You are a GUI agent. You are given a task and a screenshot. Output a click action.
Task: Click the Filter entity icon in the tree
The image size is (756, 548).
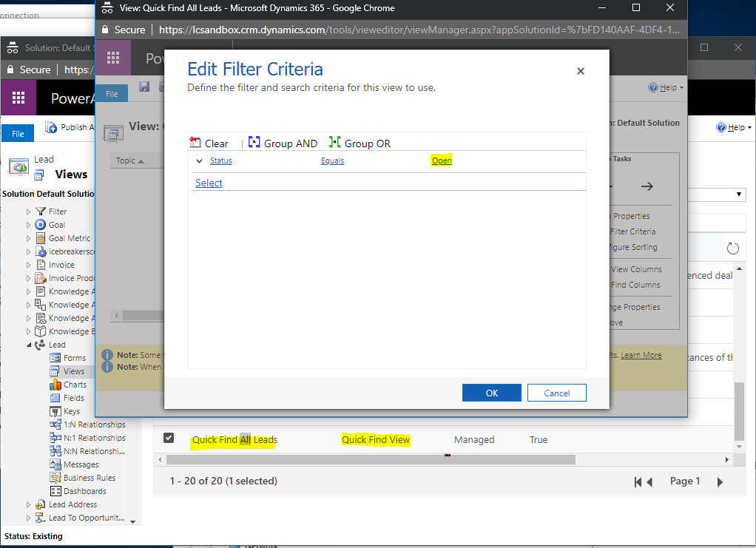(x=41, y=212)
